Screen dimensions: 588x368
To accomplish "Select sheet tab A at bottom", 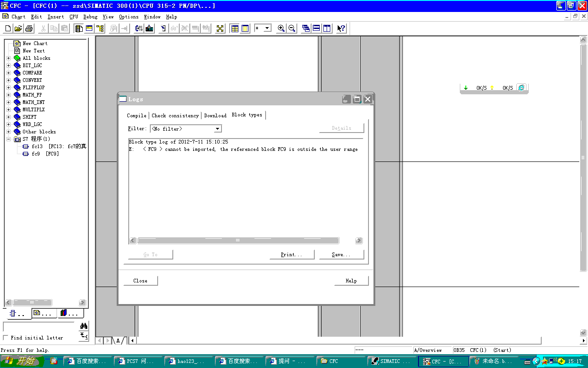I will pos(118,341).
